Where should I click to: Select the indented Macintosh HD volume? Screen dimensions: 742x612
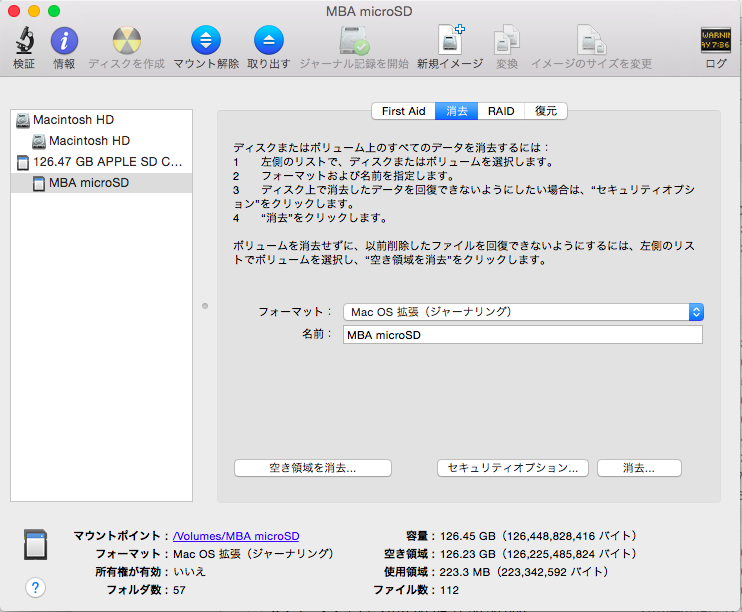coord(101,141)
